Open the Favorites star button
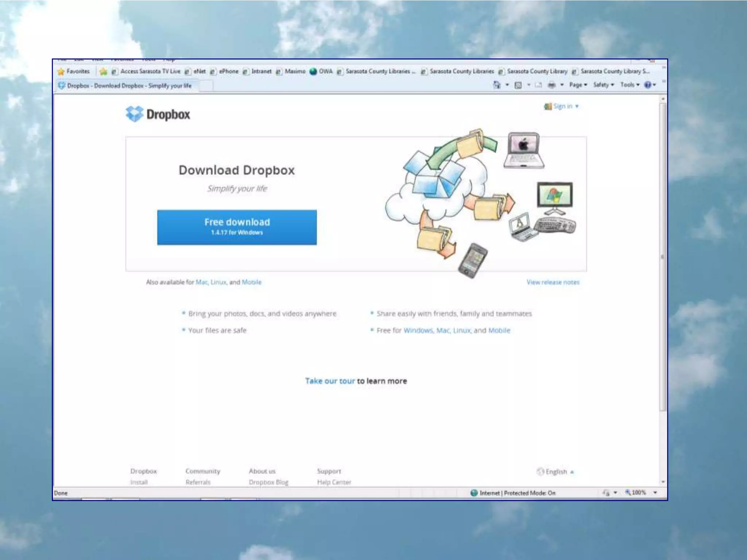Screen dimensions: 747x560 tap(74, 71)
